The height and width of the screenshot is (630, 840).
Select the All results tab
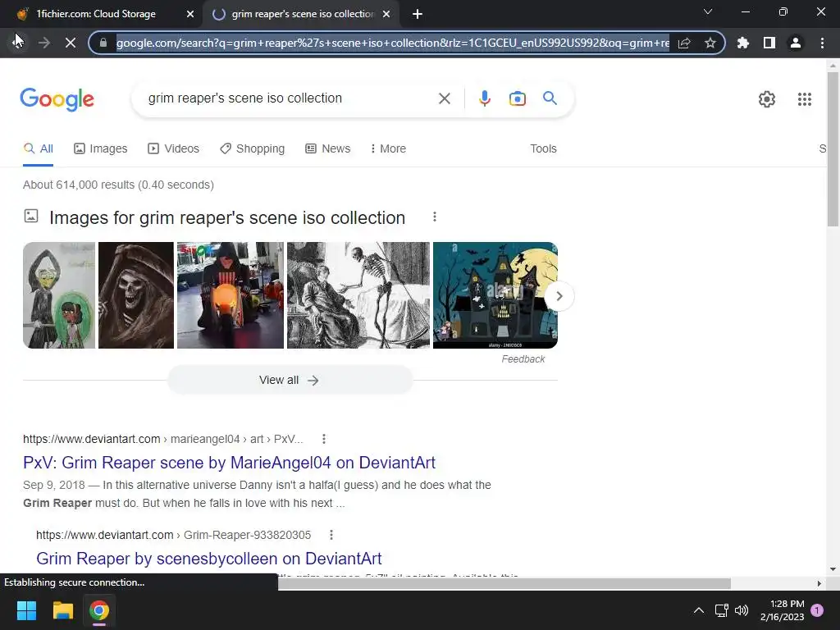[38, 148]
